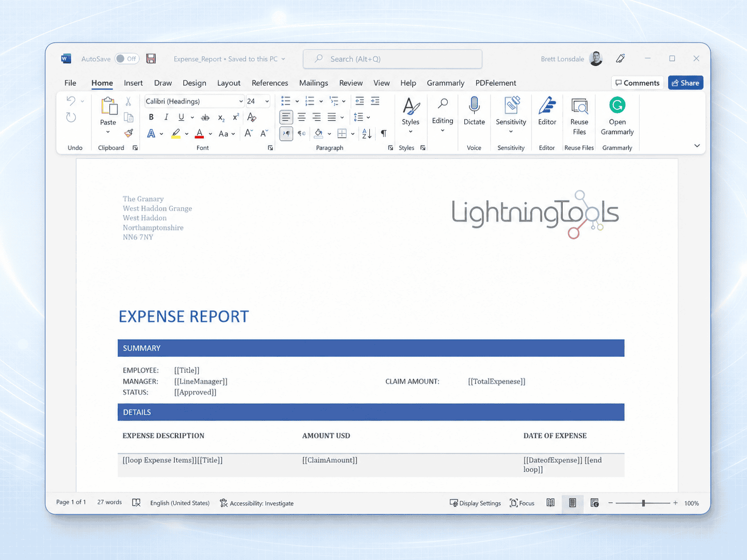Open the Mailings tab
The width and height of the screenshot is (747, 560).
click(314, 83)
